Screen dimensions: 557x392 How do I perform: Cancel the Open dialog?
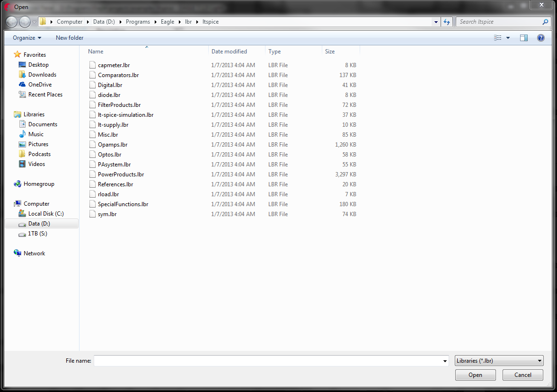coord(522,375)
